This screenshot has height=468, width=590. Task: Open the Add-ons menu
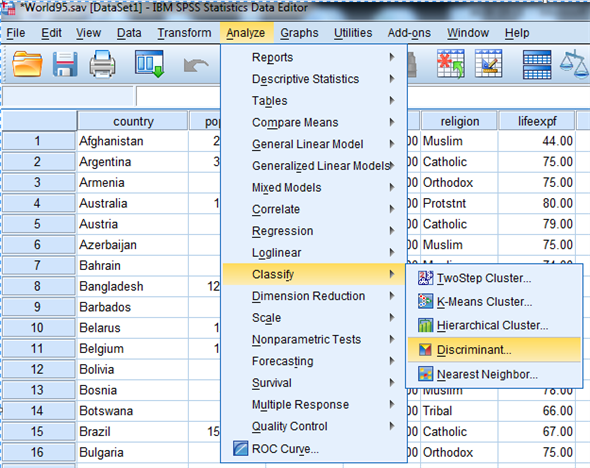coord(409,33)
